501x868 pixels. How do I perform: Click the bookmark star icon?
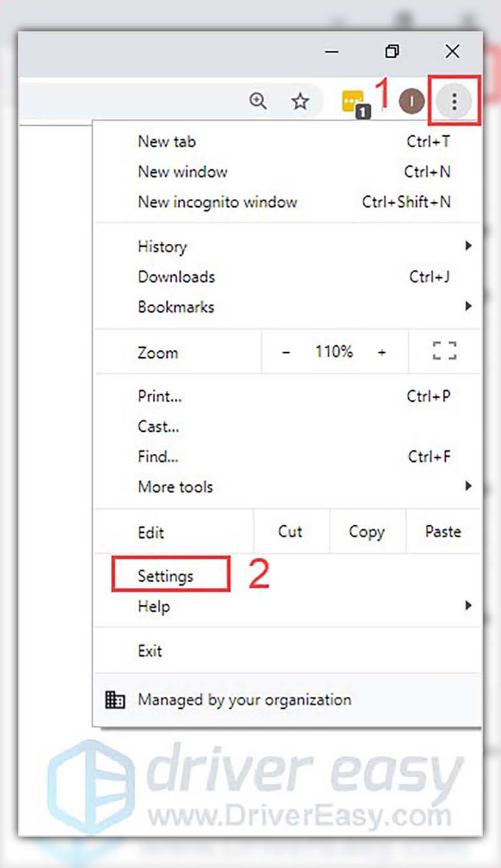[x=301, y=101]
